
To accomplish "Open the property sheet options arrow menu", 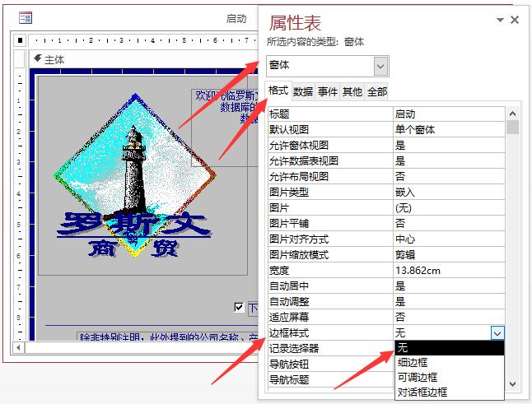I will click(500, 20).
